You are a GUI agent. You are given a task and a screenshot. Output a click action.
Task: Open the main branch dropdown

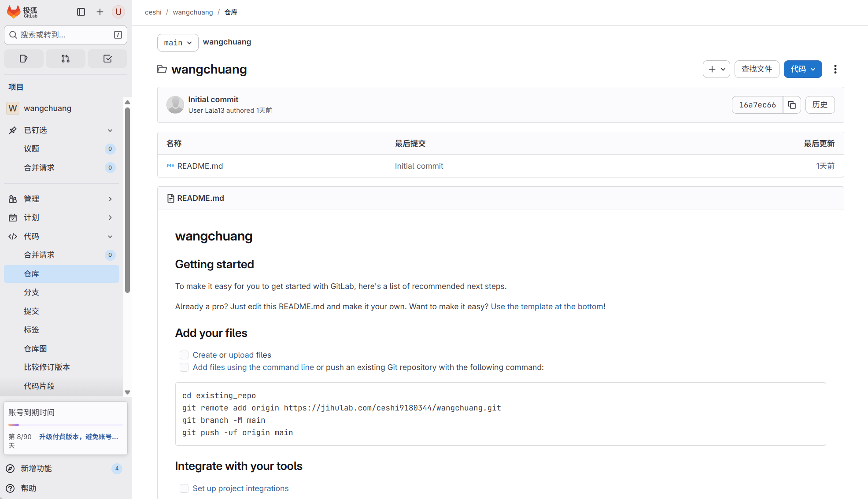click(x=177, y=43)
